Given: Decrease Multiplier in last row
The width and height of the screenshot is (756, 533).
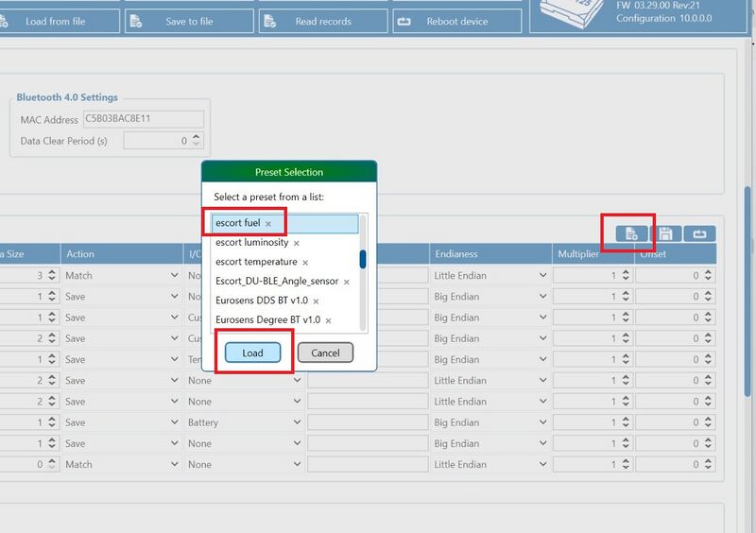Looking at the screenshot, I should pyautogui.click(x=626, y=468).
